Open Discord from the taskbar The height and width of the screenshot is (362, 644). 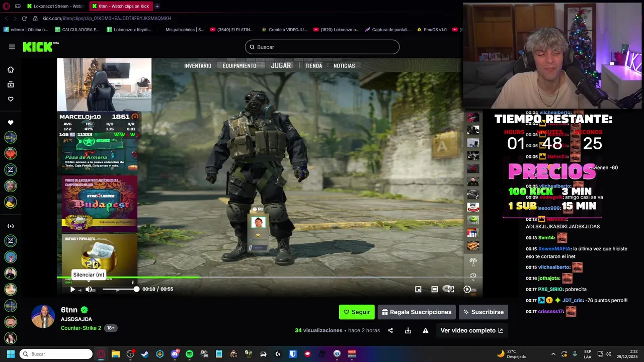coord(175,354)
